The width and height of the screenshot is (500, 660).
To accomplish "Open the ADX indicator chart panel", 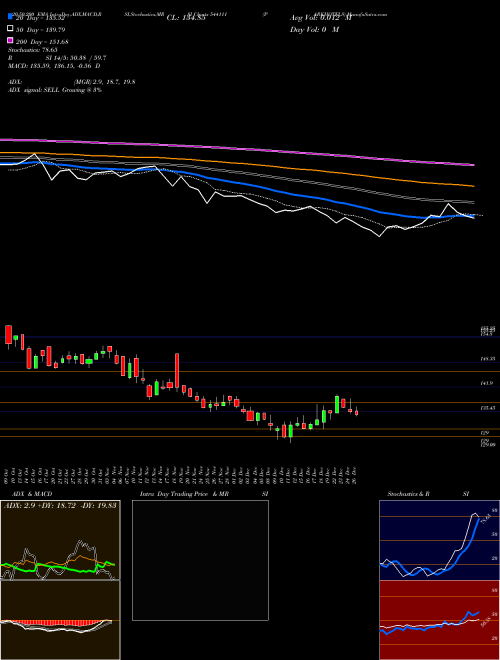I will coord(60,540).
